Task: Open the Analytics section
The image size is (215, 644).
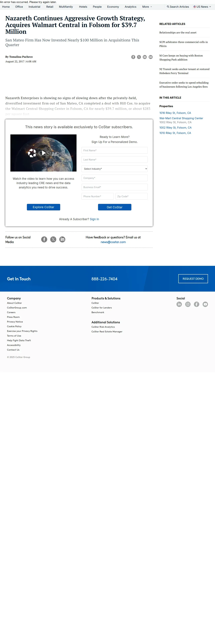Action: click(130, 7)
